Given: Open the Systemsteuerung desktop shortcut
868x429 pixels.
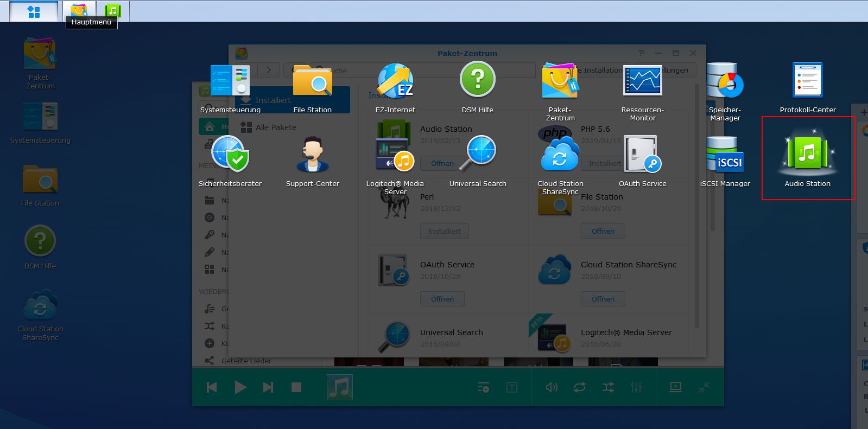Looking at the screenshot, I should (40, 123).
